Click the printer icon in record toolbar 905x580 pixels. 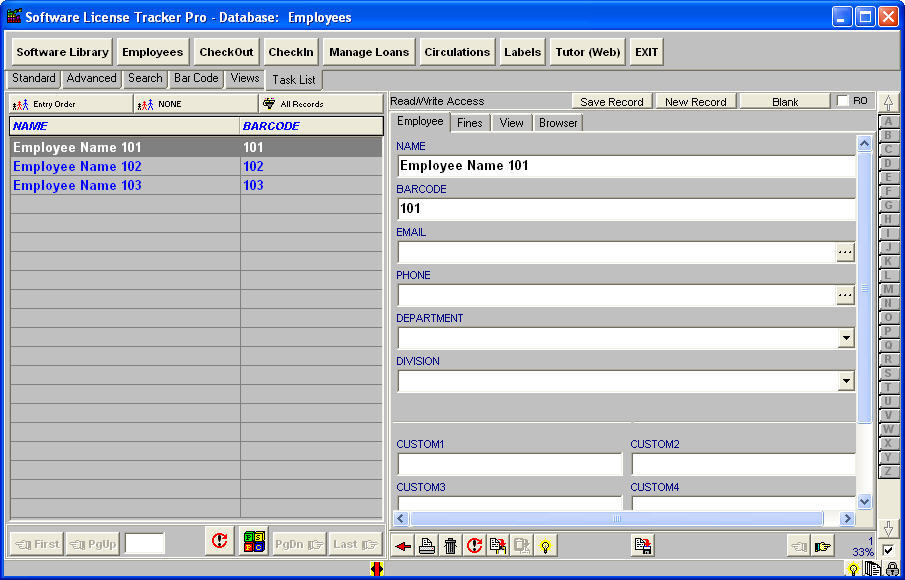(x=427, y=545)
